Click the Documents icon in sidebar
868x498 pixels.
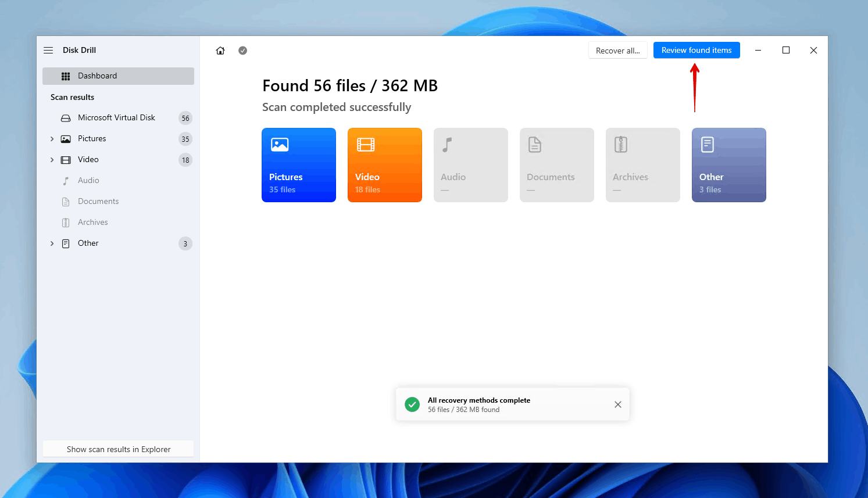66,202
